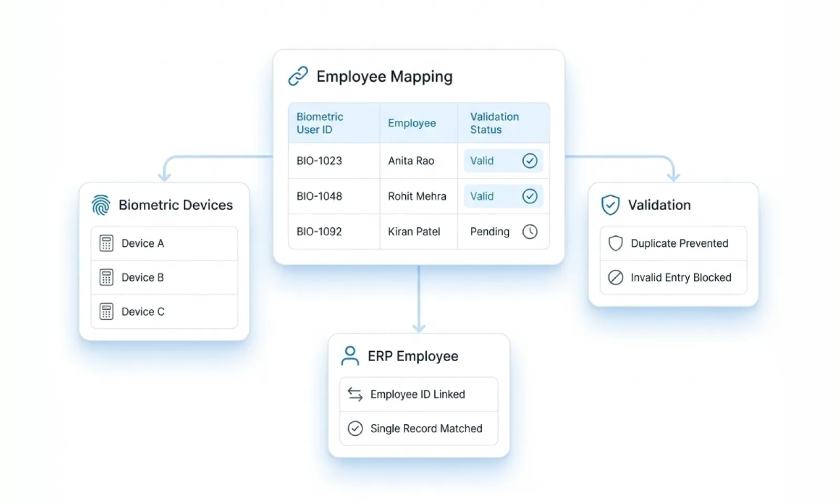Click the Device A terminal icon
The image size is (840, 504).
pos(107,243)
